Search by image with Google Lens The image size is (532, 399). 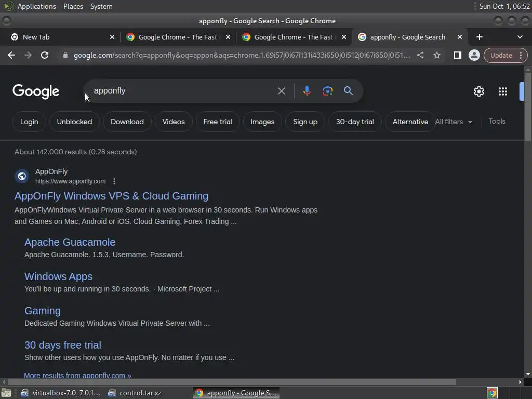click(x=327, y=91)
